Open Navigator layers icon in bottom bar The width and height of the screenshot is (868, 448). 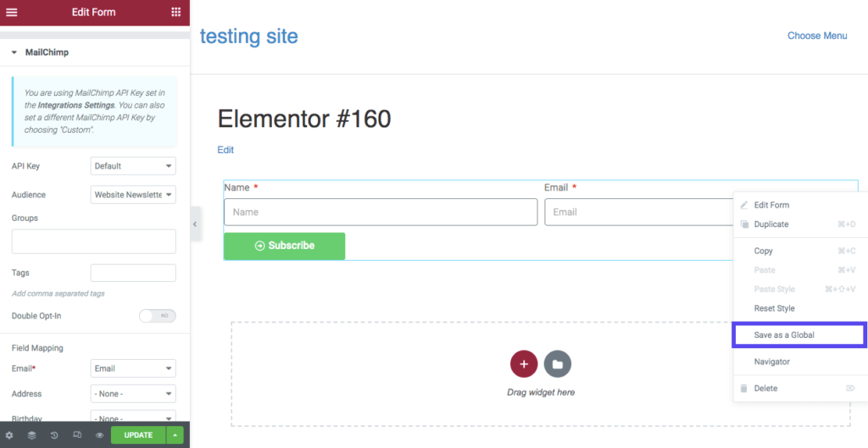pos(31,435)
